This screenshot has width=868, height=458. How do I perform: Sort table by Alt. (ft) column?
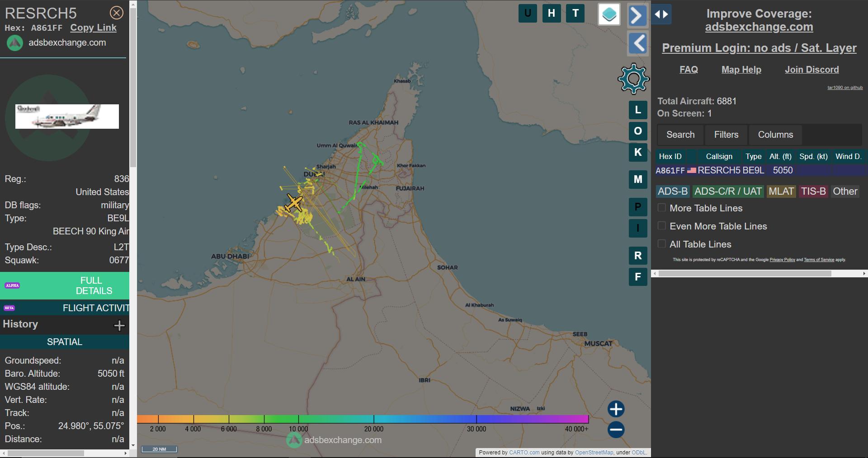780,156
